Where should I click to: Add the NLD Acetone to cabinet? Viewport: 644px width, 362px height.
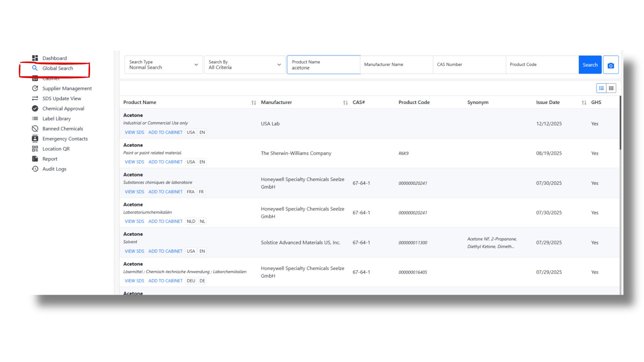(x=165, y=221)
